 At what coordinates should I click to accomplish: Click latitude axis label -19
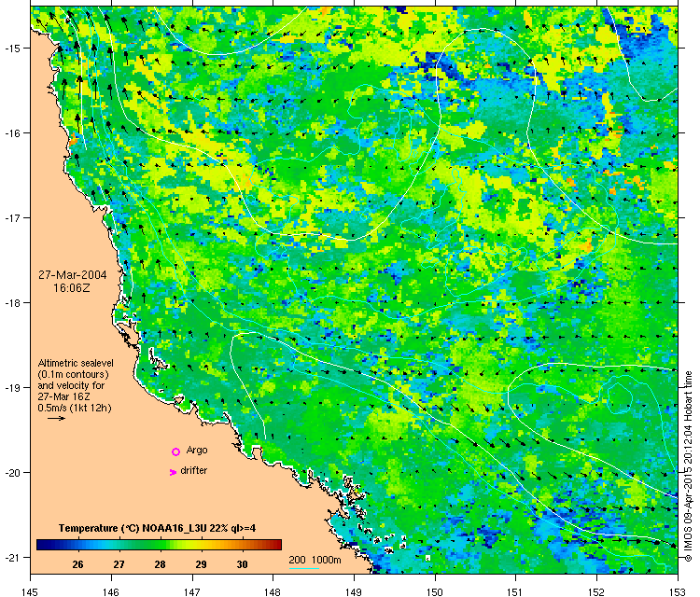tap(11, 387)
